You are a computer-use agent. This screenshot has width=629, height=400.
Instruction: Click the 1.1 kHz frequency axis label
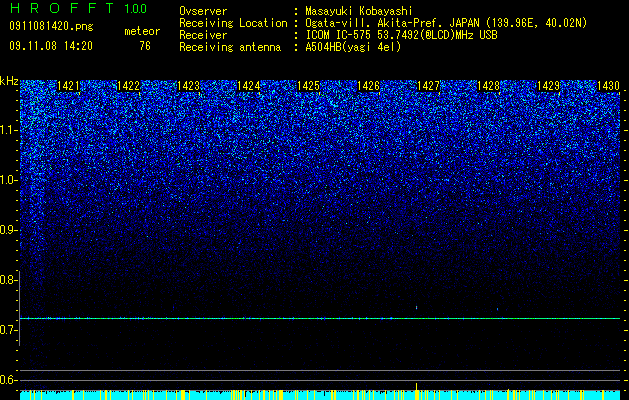(x=8, y=130)
